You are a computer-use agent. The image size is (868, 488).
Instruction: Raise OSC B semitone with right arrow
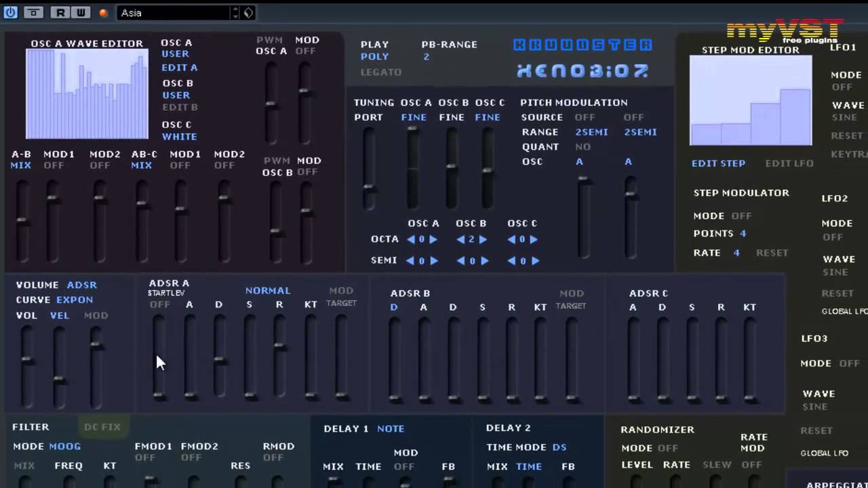[484, 261]
